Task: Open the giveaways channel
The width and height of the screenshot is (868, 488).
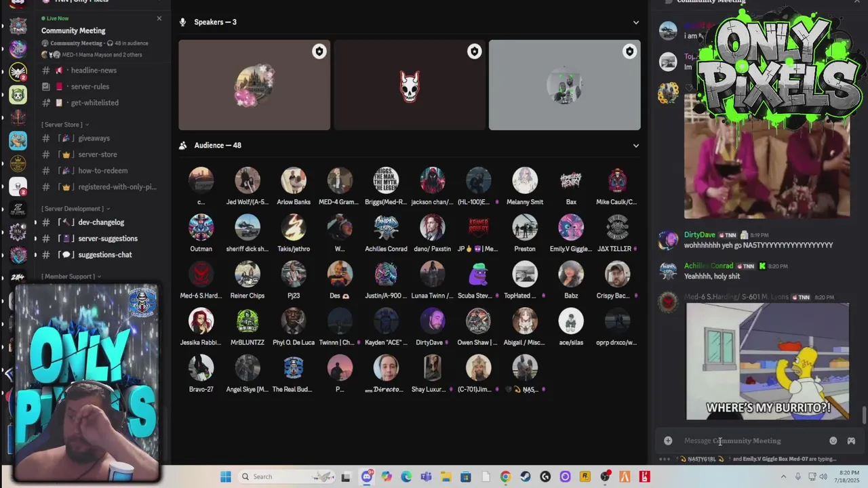Action: pyautogui.click(x=102, y=138)
